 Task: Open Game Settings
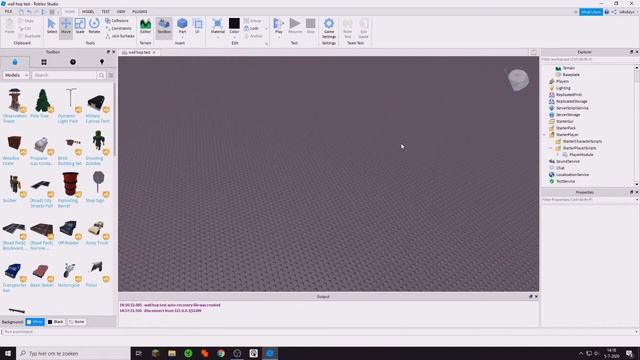pyautogui.click(x=329, y=28)
